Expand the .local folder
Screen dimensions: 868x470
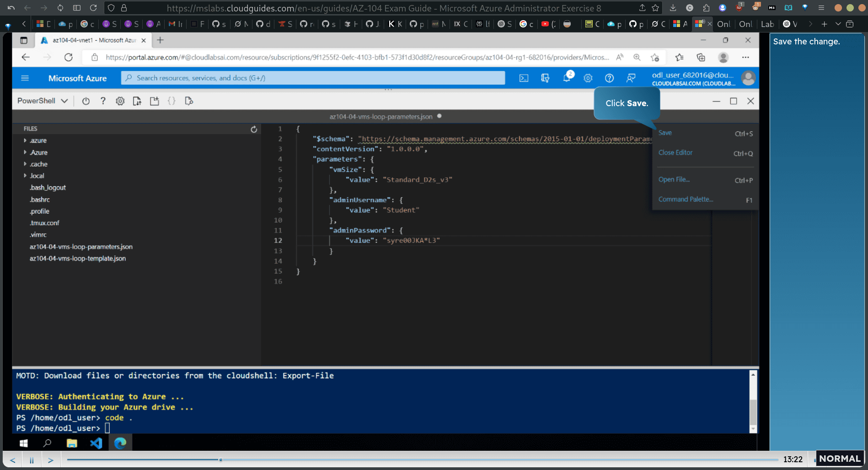pyautogui.click(x=37, y=176)
